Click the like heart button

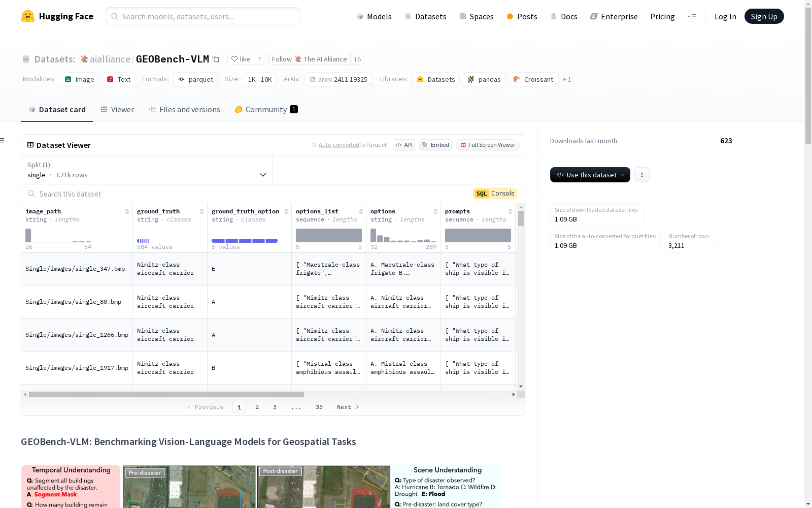241,59
